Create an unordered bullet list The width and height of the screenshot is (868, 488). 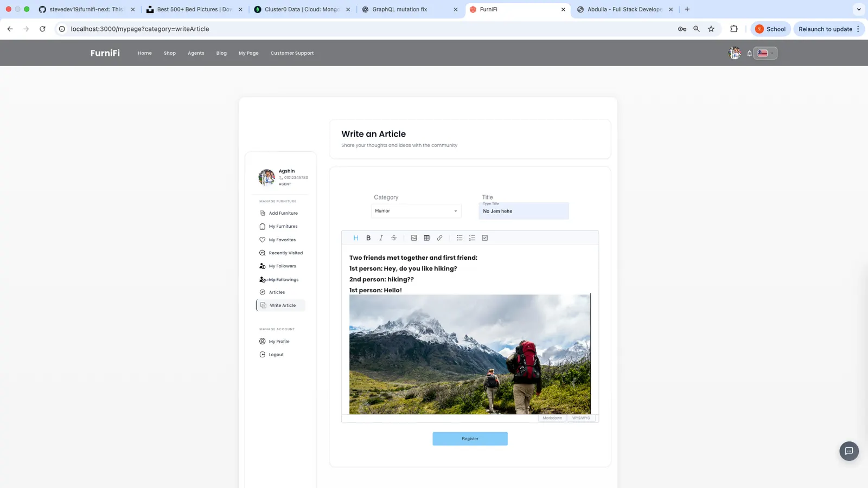[459, 238]
